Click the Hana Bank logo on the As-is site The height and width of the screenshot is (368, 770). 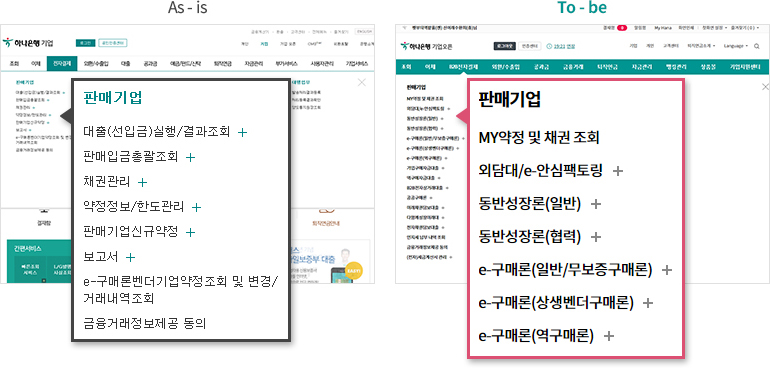(28, 43)
